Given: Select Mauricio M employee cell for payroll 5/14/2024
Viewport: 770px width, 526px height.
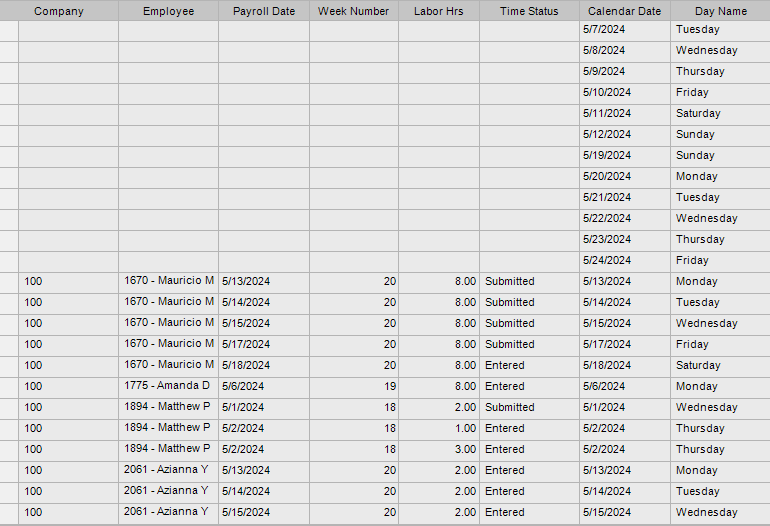Looking at the screenshot, I should point(168,303).
